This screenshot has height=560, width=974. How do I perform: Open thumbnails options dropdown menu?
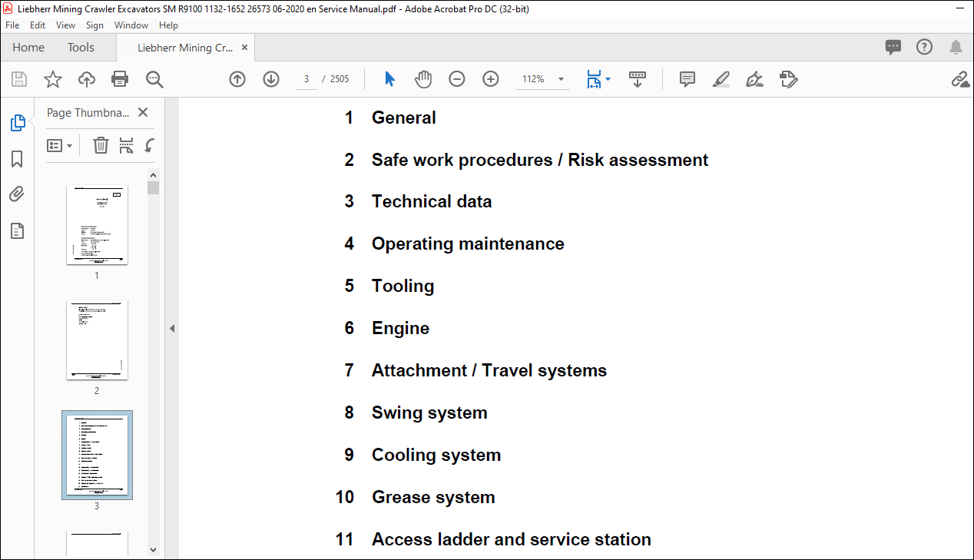[x=59, y=145]
